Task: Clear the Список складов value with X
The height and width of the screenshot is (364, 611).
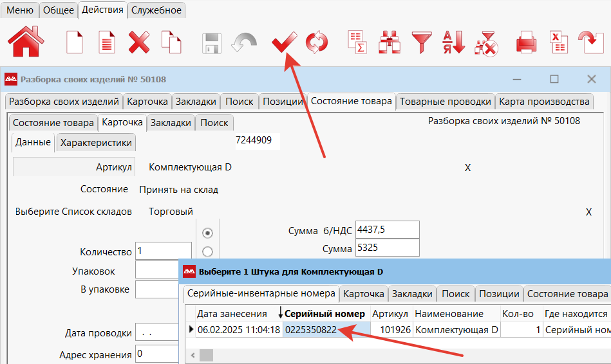Action: [588, 212]
